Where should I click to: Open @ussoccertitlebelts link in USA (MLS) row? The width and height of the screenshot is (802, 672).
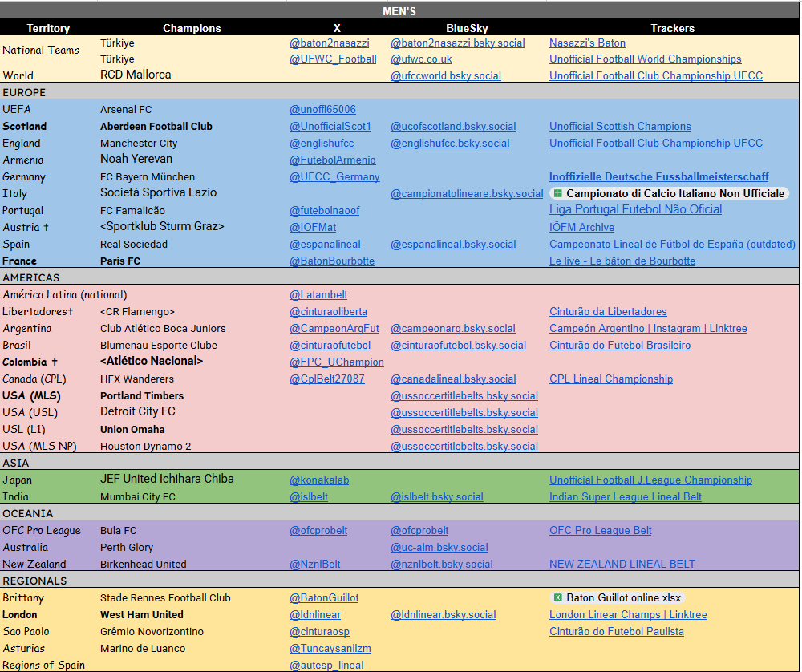click(464, 396)
